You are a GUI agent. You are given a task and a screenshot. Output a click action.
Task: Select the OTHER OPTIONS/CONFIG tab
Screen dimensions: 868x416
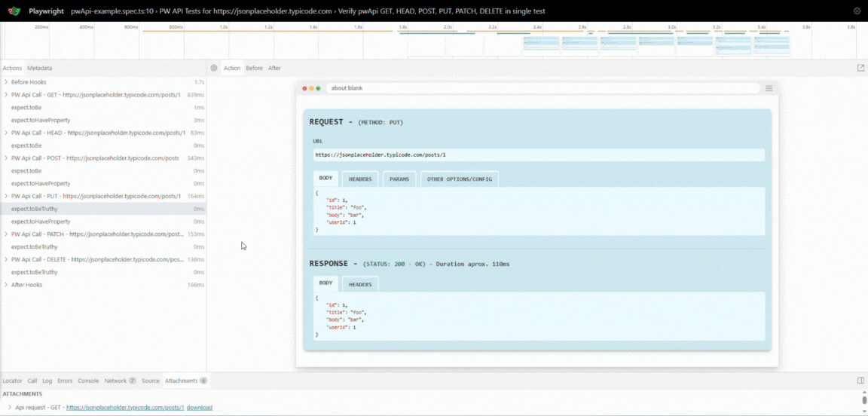tap(460, 179)
